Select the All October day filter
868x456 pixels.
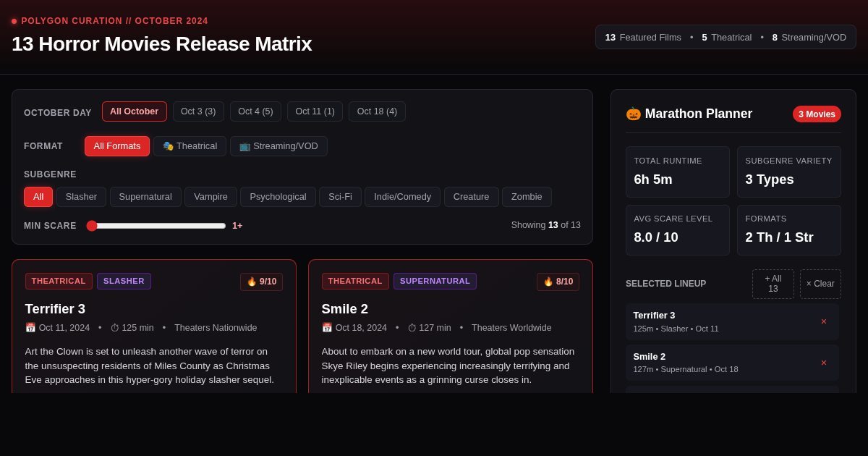point(135,111)
